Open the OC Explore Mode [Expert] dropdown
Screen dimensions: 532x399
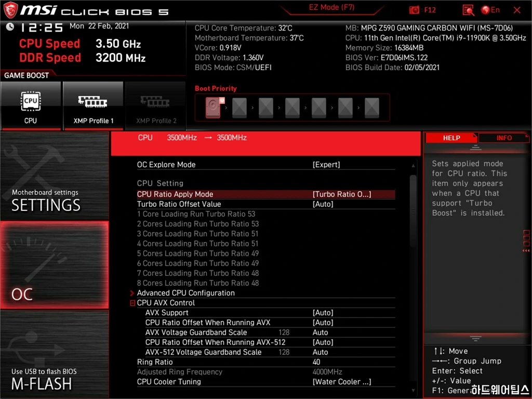326,165
